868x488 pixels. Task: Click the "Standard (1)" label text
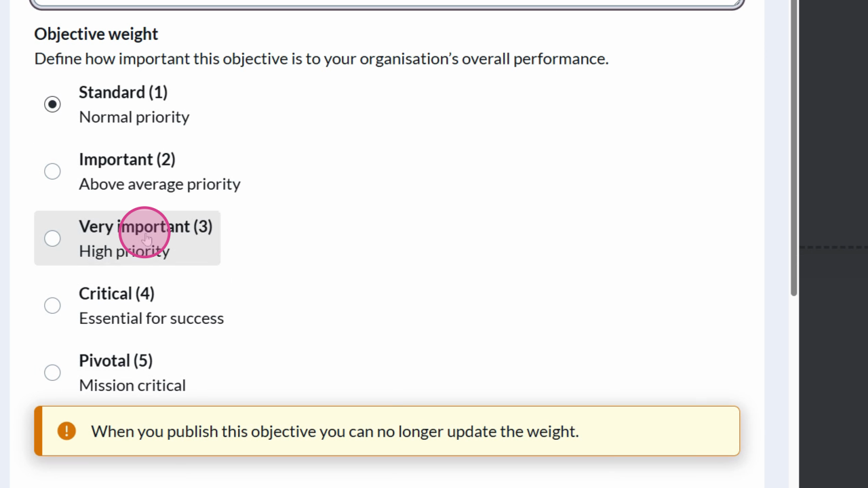(x=123, y=92)
